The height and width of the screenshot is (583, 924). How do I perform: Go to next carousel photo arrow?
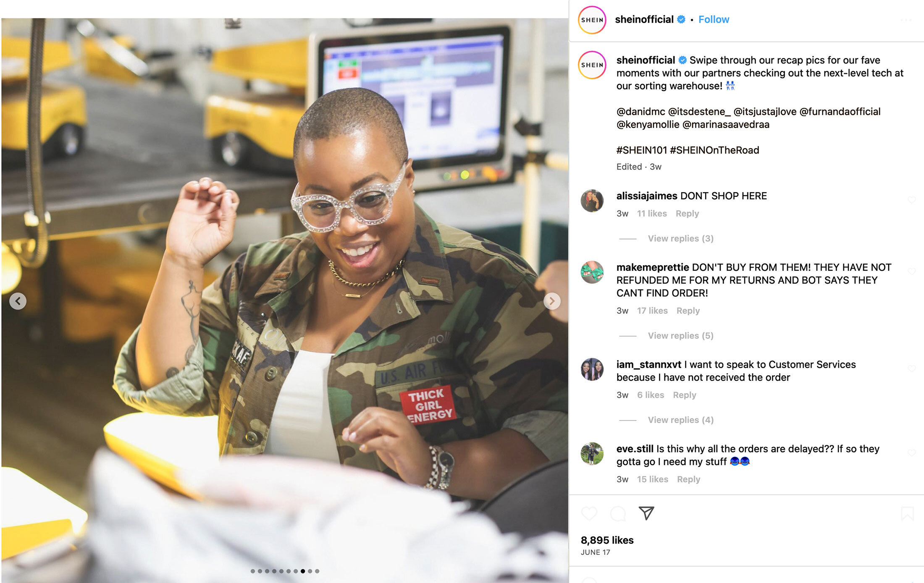point(552,301)
